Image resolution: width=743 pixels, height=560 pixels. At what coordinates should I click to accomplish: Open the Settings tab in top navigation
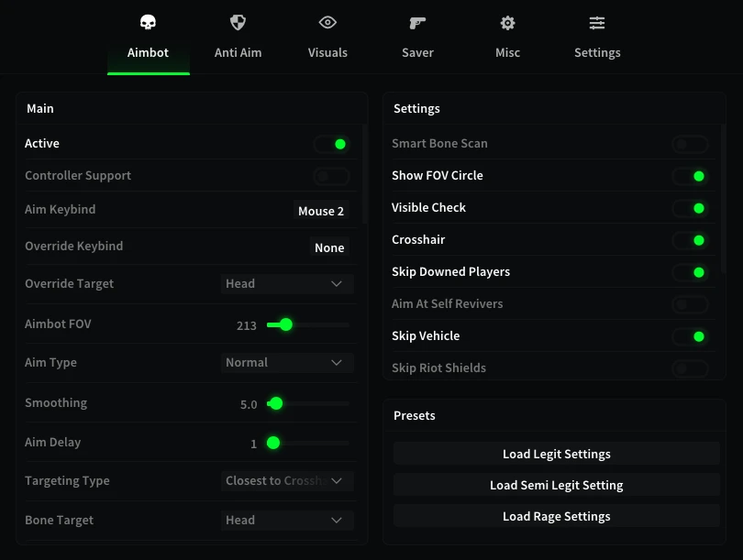click(x=597, y=38)
